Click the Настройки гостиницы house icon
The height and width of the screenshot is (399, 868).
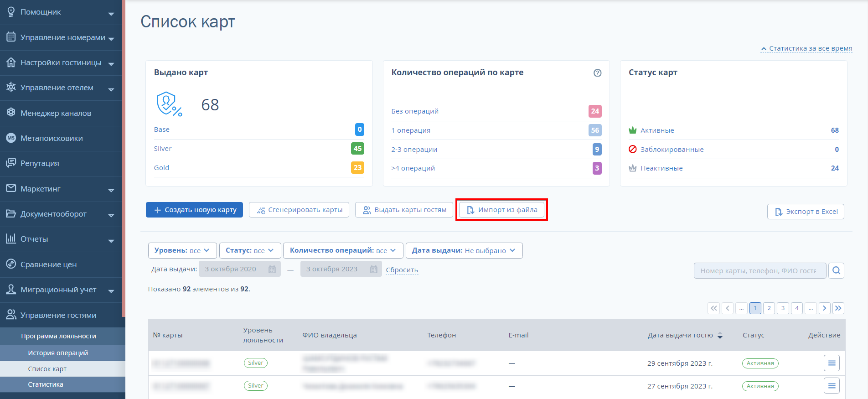coord(11,62)
